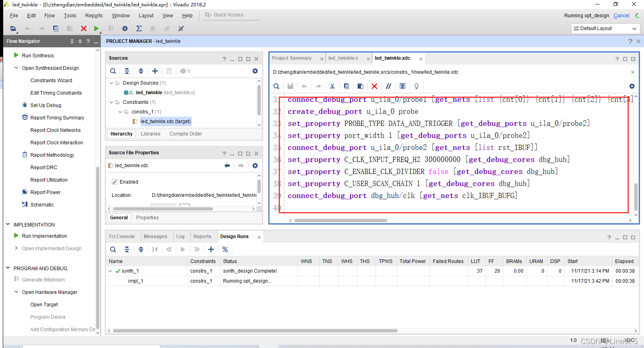Open Compile Order tab in Sources
The image size is (644, 348).
185,134
